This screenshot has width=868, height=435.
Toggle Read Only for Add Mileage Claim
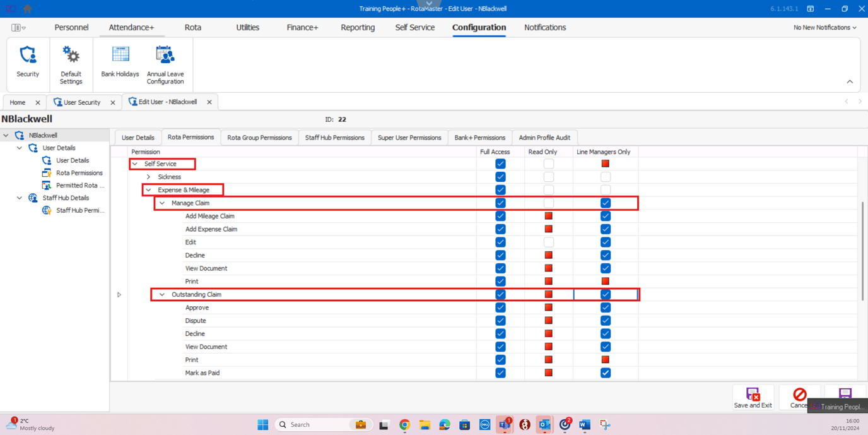click(549, 216)
